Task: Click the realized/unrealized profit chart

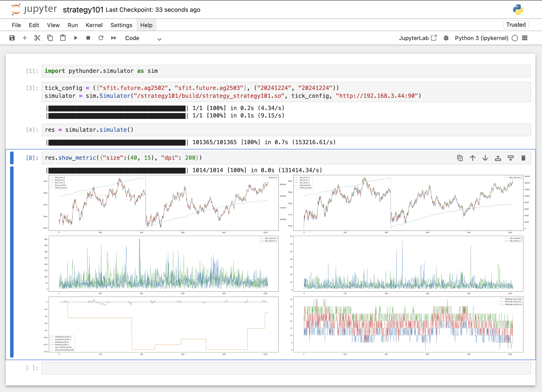Action: [x=163, y=325]
